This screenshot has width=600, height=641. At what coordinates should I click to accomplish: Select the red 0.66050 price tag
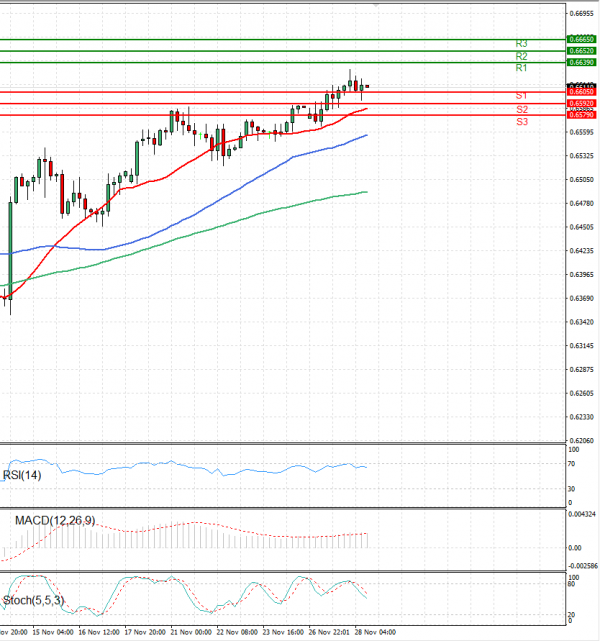click(x=581, y=92)
